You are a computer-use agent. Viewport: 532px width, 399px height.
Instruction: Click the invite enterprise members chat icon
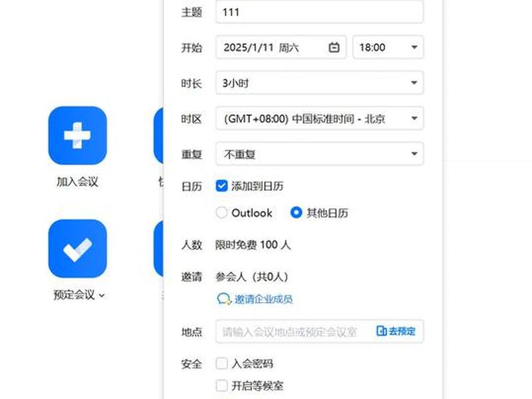pos(224,299)
